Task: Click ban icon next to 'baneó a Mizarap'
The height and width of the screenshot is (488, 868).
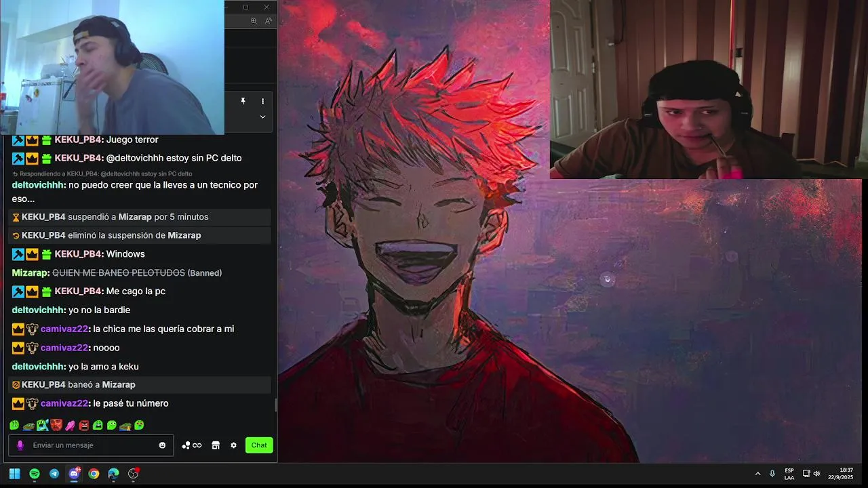Action: point(16,385)
